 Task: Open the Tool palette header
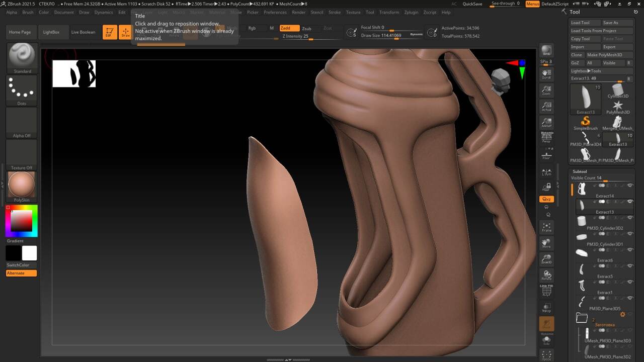[575, 12]
